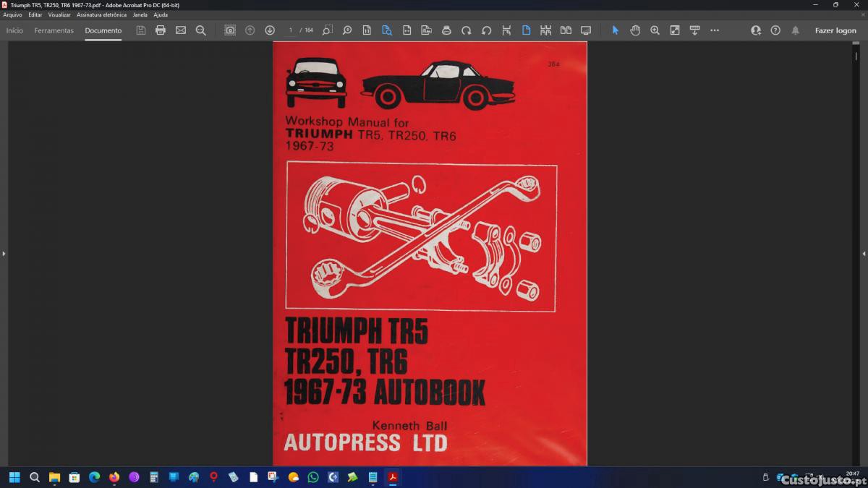Image resolution: width=868 pixels, height=488 pixels.
Task: Open the Help question mark icon
Action: 775,30
